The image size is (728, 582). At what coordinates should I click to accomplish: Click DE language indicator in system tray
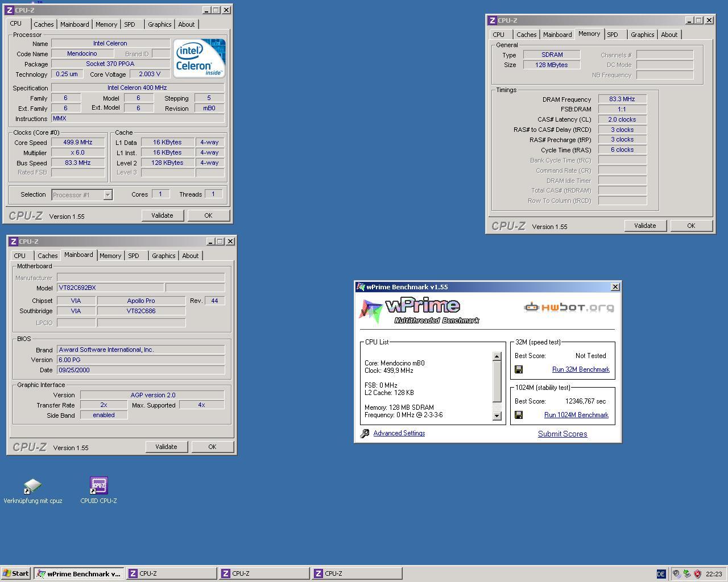click(661, 574)
